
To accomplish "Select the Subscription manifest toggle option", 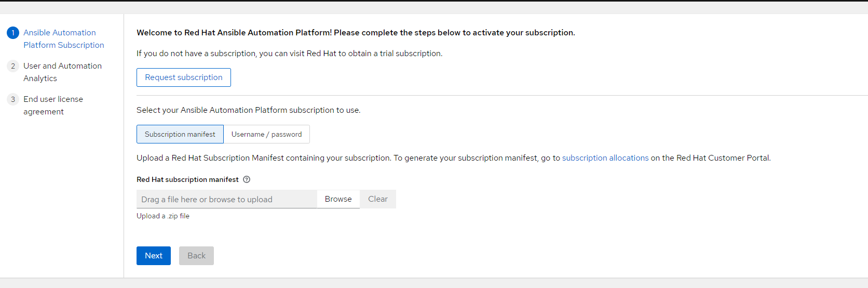I will pyautogui.click(x=180, y=134).
